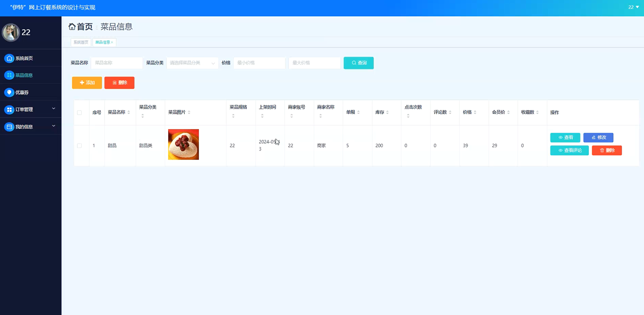Image resolution: width=644 pixels, height=315 pixels.
Task: Sort by 点击次数 column arrows
Action: [408, 116]
